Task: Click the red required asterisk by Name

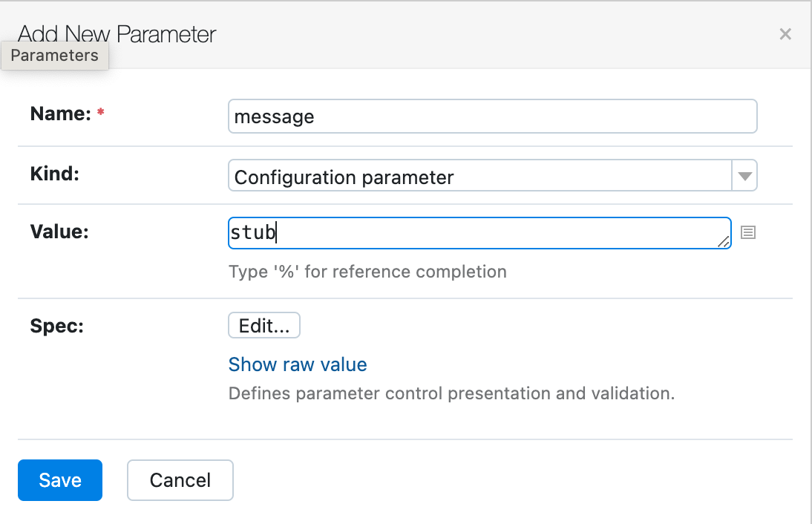Action: [101, 113]
